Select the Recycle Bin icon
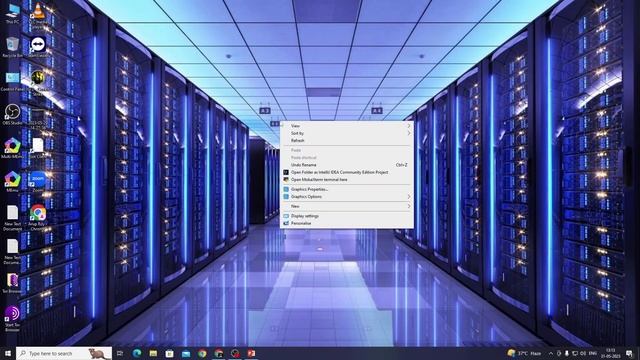Screen dimensions: 640x360 coord(13,47)
